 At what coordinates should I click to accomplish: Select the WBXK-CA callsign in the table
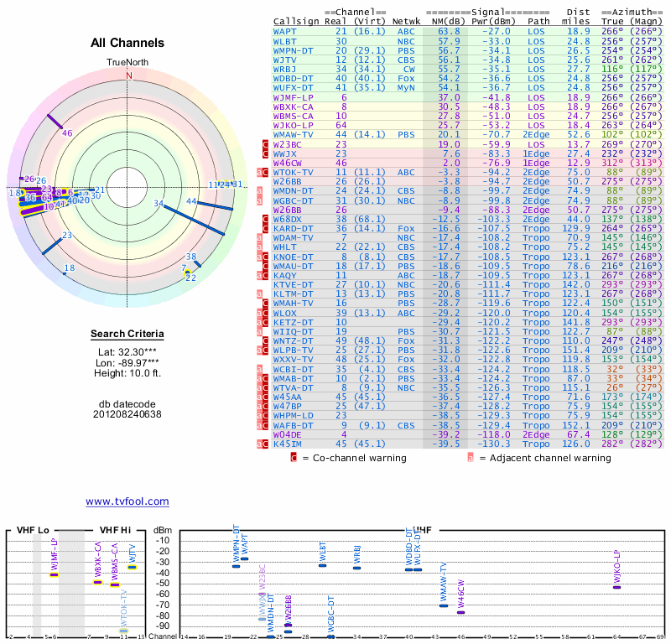click(x=293, y=107)
